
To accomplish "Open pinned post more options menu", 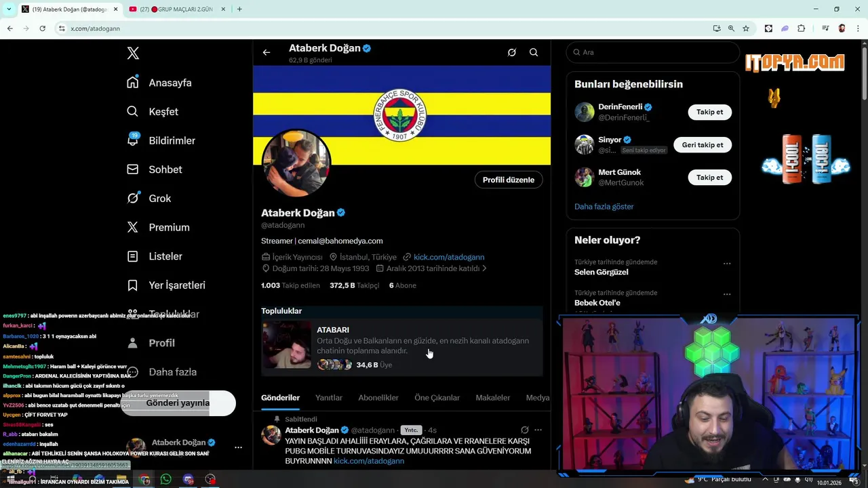I will point(538,430).
